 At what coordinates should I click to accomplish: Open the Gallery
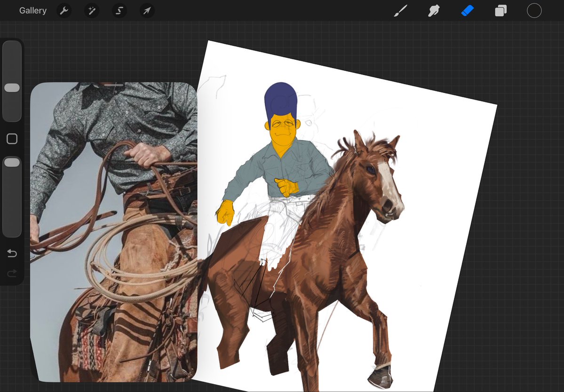point(33,11)
